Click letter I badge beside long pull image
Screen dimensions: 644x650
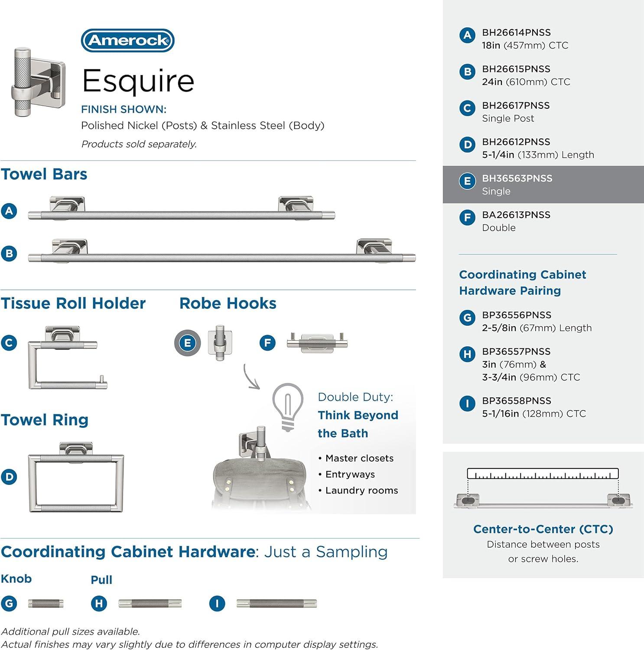pyautogui.click(x=217, y=603)
